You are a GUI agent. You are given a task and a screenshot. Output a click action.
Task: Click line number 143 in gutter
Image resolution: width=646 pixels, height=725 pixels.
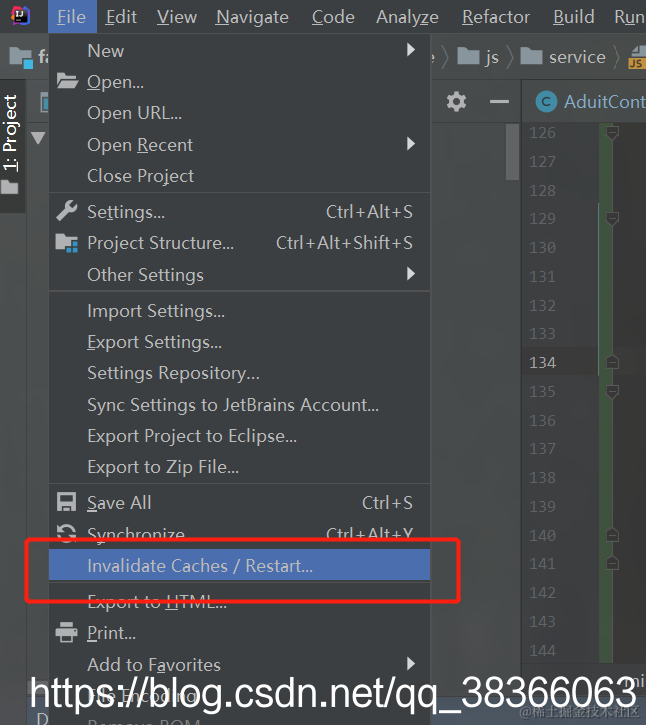pyautogui.click(x=542, y=621)
